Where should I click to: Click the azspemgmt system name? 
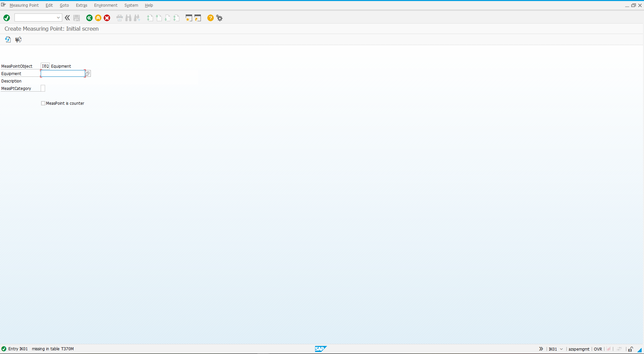tap(579, 349)
